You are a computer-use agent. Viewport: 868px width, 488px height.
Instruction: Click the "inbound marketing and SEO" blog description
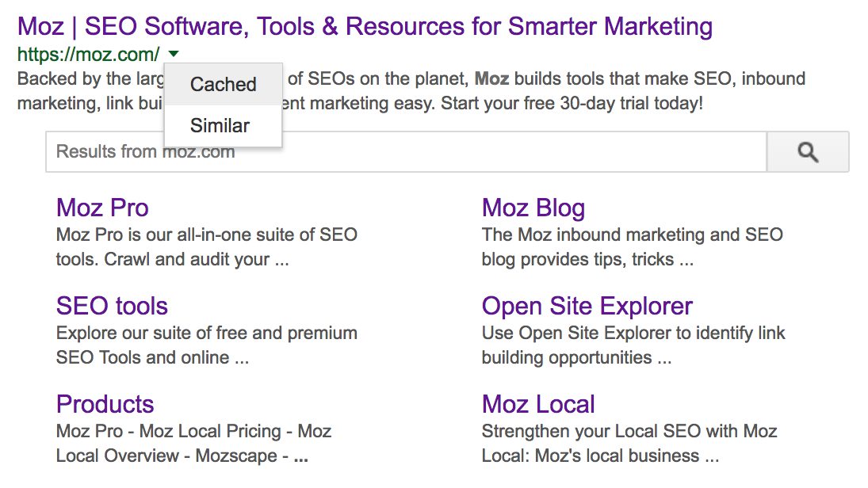click(x=632, y=235)
